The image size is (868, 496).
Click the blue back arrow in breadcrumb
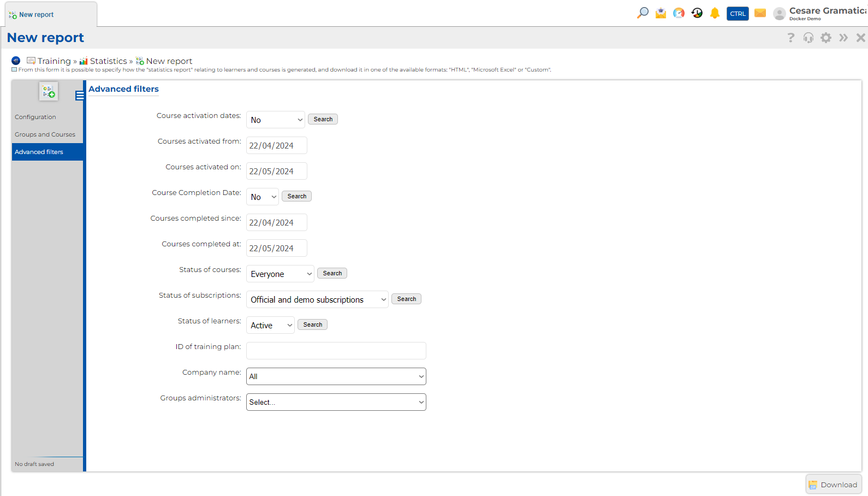[16, 61]
